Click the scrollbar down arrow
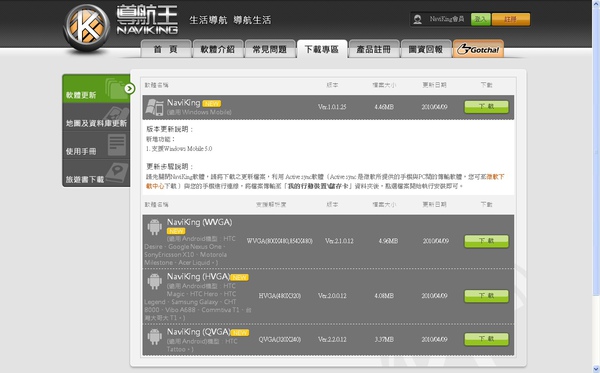600x373 pixels. [x=596, y=369]
